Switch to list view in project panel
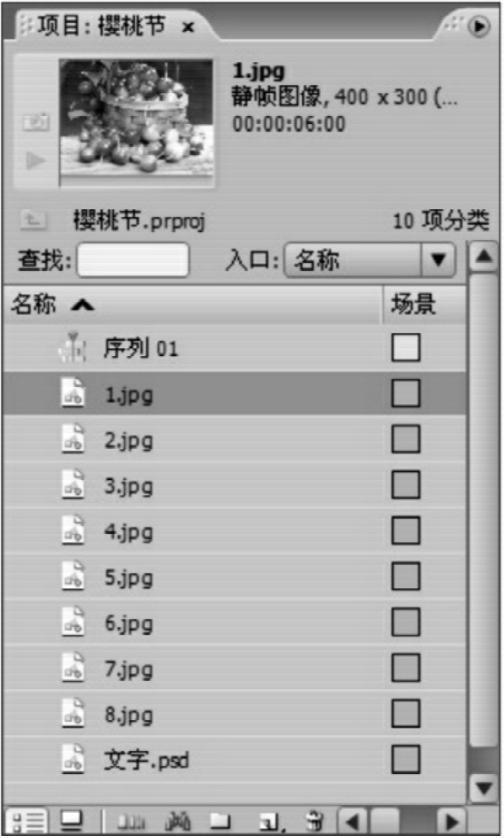 [x=27, y=821]
